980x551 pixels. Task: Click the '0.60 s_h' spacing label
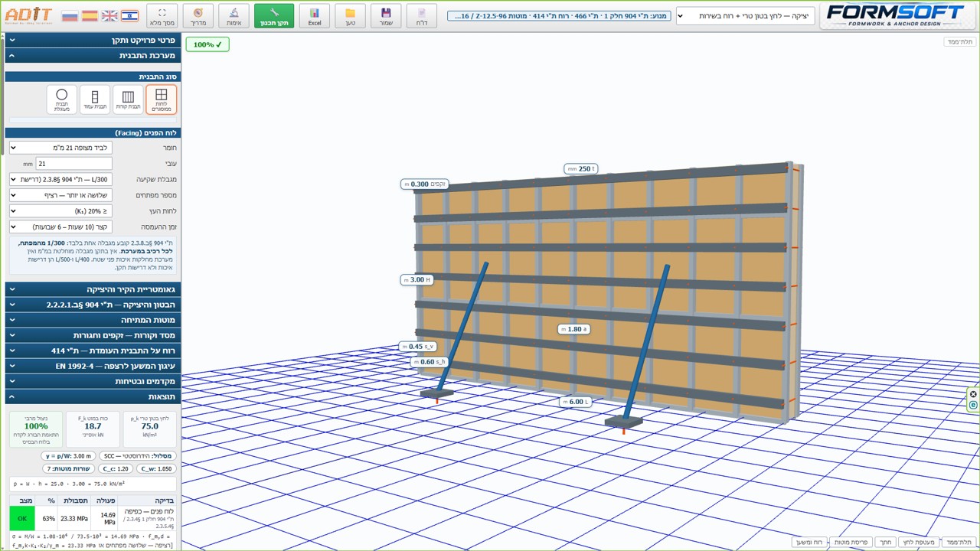tap(429, 362)
